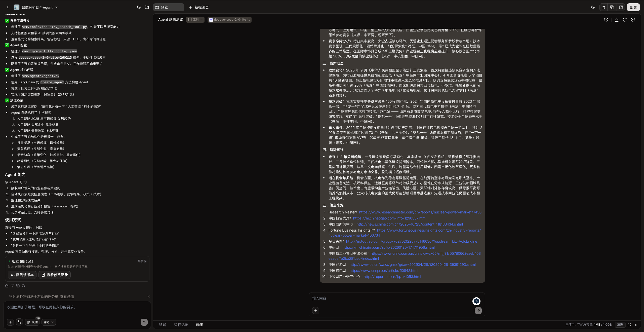This screenshot has width=644, height=332.
Task: Dislike the response with thumbs down
Action: pyautogui.click(x=12, y=286)
